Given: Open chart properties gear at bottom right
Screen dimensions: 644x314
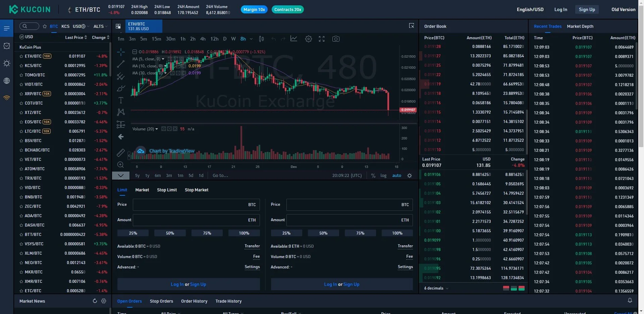Looking at the screenshot, I should tap(410, 176).
